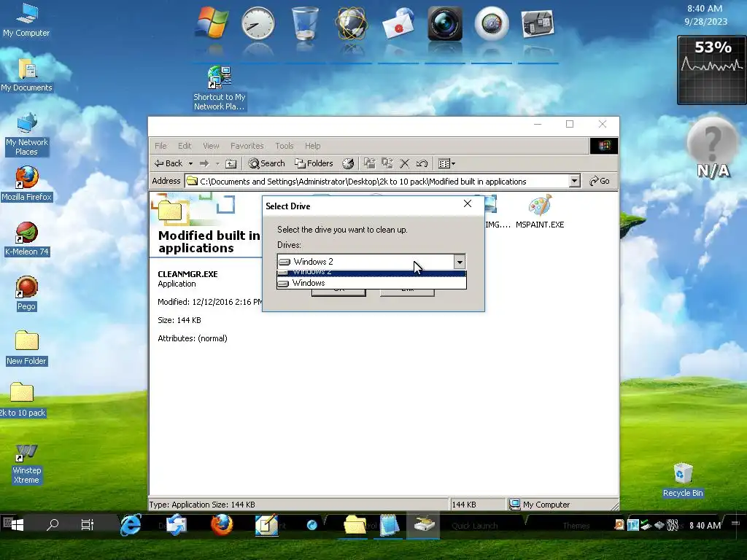Click the Windows logo dock icon
The image size is (747, 560).
[x=212, y=23]
